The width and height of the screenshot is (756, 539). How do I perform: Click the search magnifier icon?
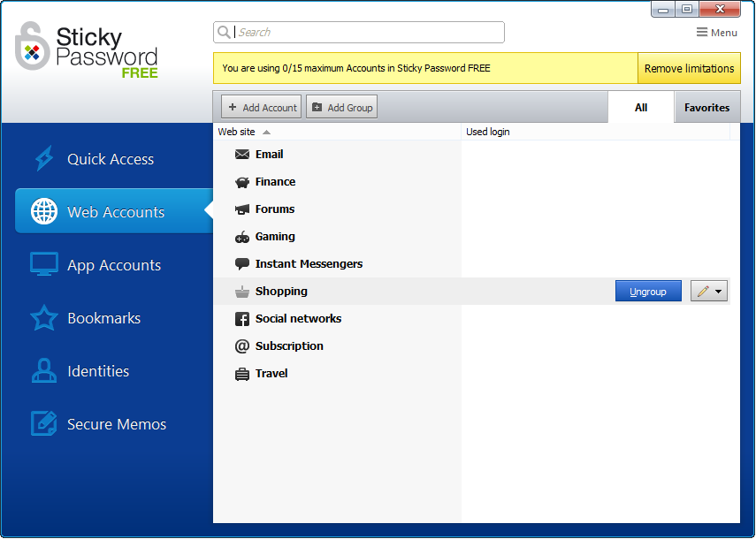click(x=224, y=33)
